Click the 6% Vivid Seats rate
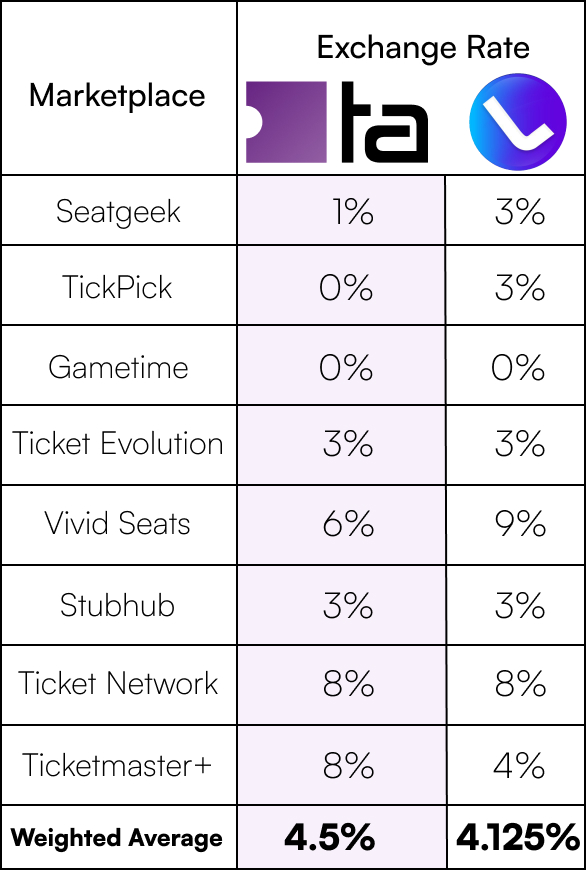This screenshot has height=871, width=587. [348, 524]
